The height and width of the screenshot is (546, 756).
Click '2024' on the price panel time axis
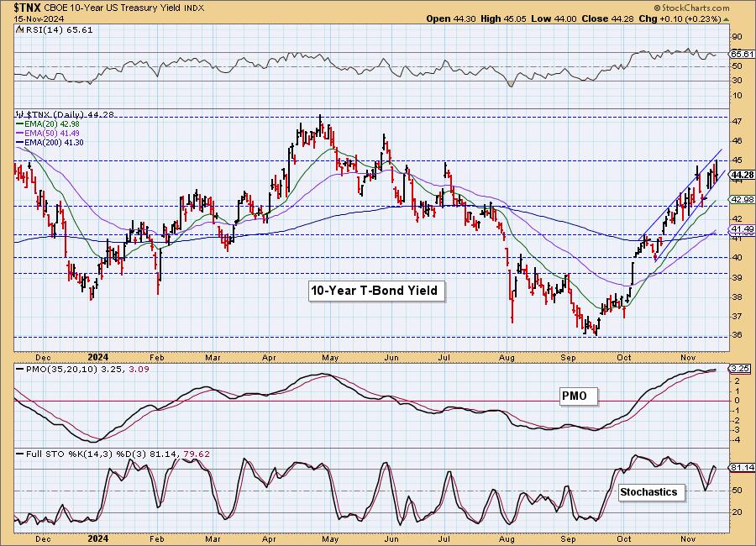point(98,357)
